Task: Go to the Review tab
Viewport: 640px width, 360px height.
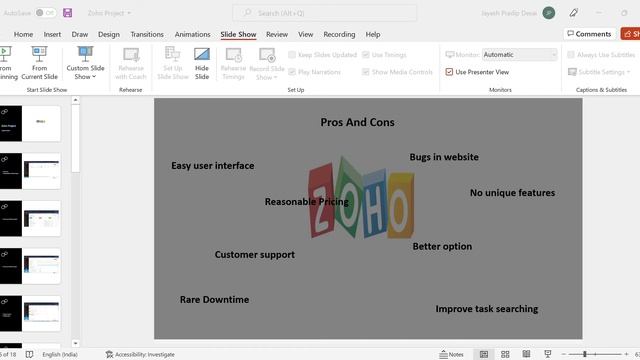Action: (x=277, y=34)
